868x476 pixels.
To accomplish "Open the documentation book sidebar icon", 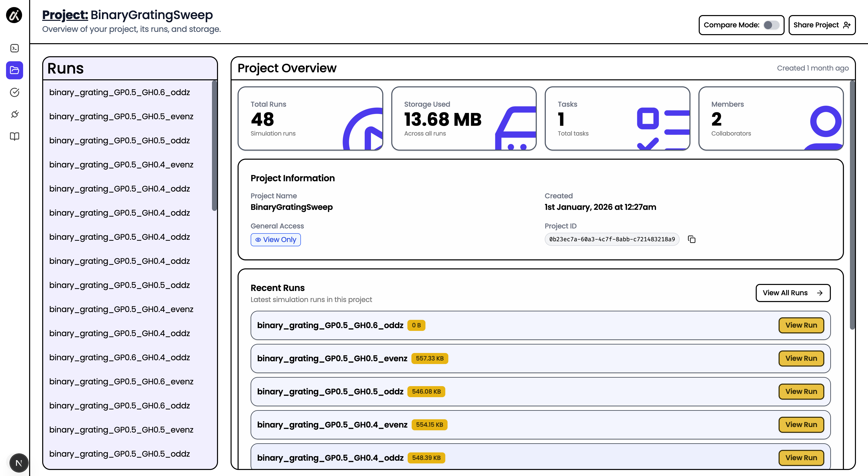I will 15,136.
